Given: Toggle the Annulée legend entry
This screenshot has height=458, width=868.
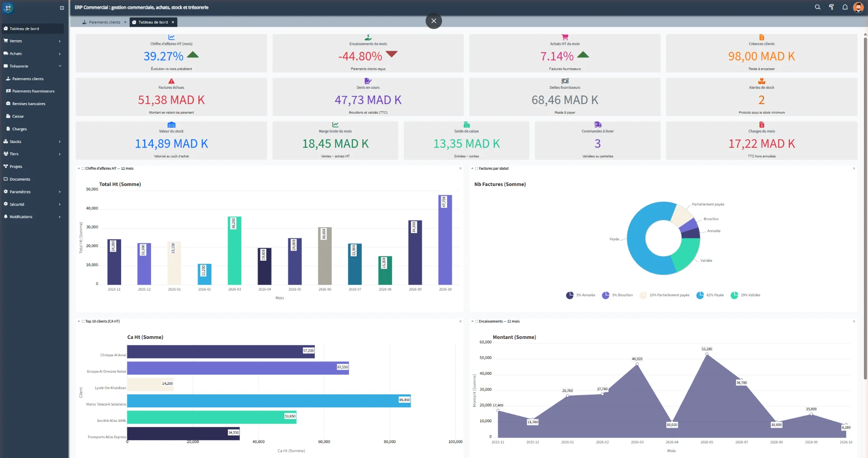Looking at the screenshot, I should coord(580,296).
